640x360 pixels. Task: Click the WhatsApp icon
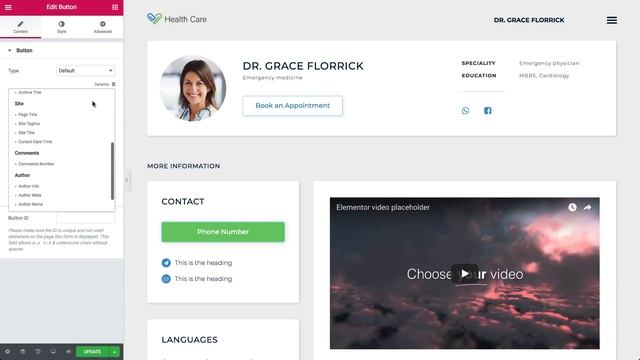coord(465,111)
